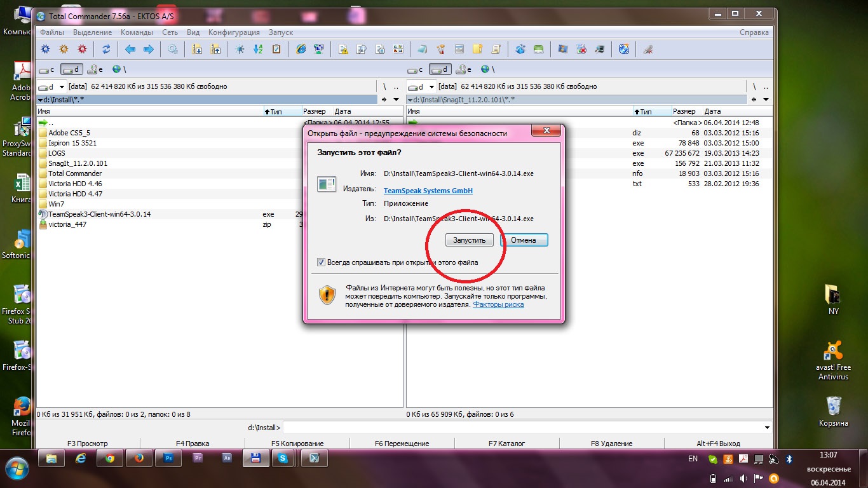Click the four-color grid toolbar icon
The width and height of the screenshot is (868, 488).
(x=398, y=49)
